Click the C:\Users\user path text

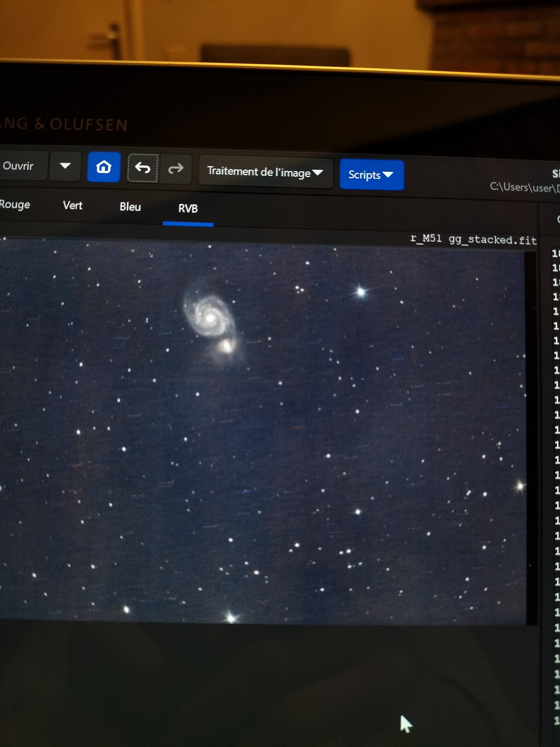point(524,187)
